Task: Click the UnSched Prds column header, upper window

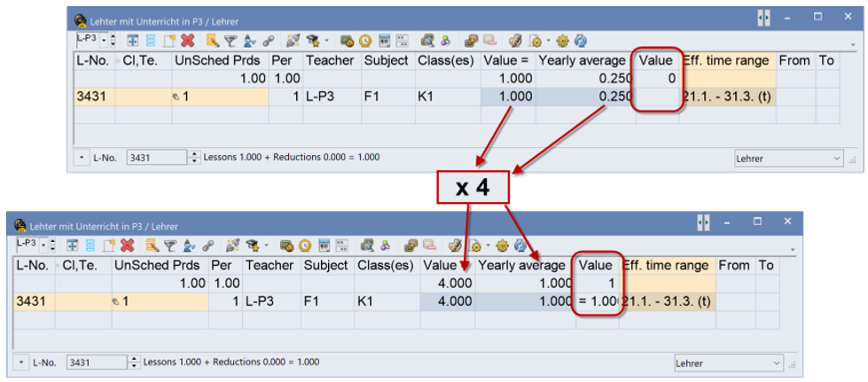Action: click(220, 61)
